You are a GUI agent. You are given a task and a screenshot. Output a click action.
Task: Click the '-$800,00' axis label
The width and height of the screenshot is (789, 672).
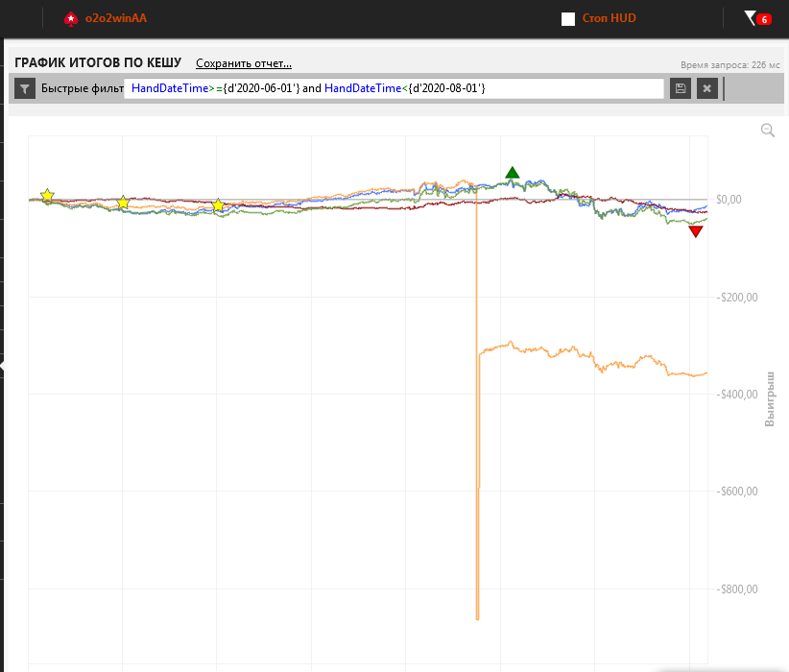pyautogui.click(x=737, y=588)
